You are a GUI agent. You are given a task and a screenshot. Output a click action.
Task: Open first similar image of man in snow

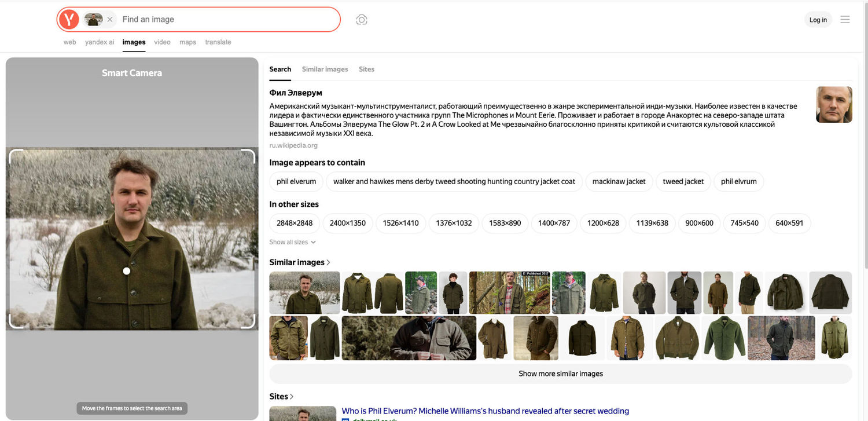tap(304, 293)
